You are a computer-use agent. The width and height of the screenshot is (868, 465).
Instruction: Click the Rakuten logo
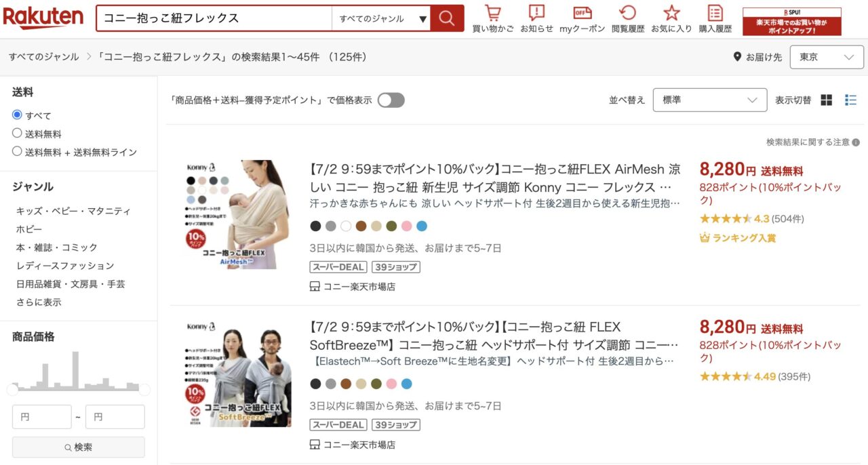tap(43, 18)
